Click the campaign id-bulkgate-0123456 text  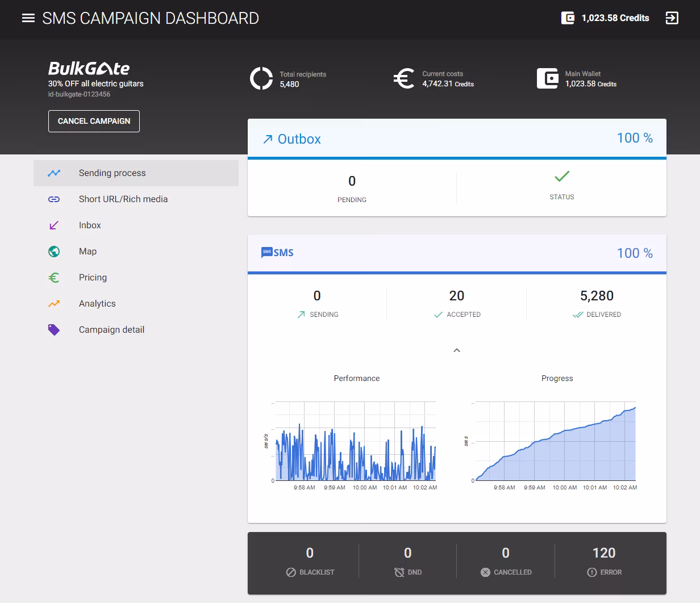click(80, 94)
